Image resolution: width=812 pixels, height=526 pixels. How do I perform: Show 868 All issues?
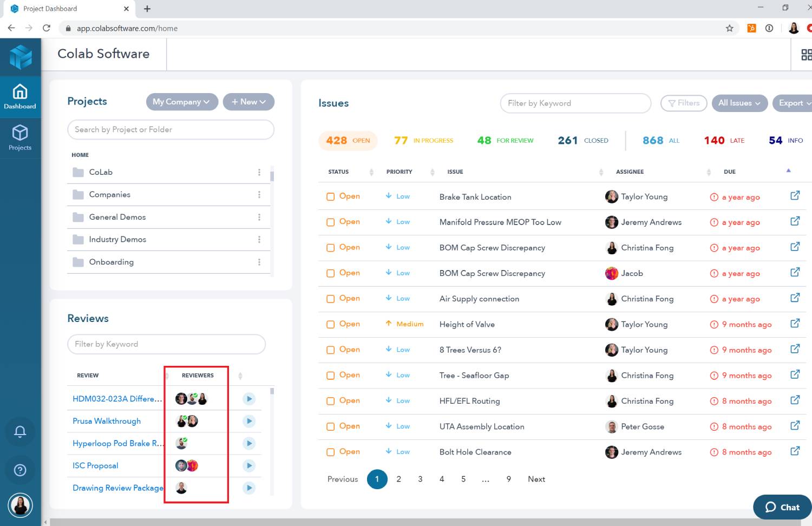[661, 141]
